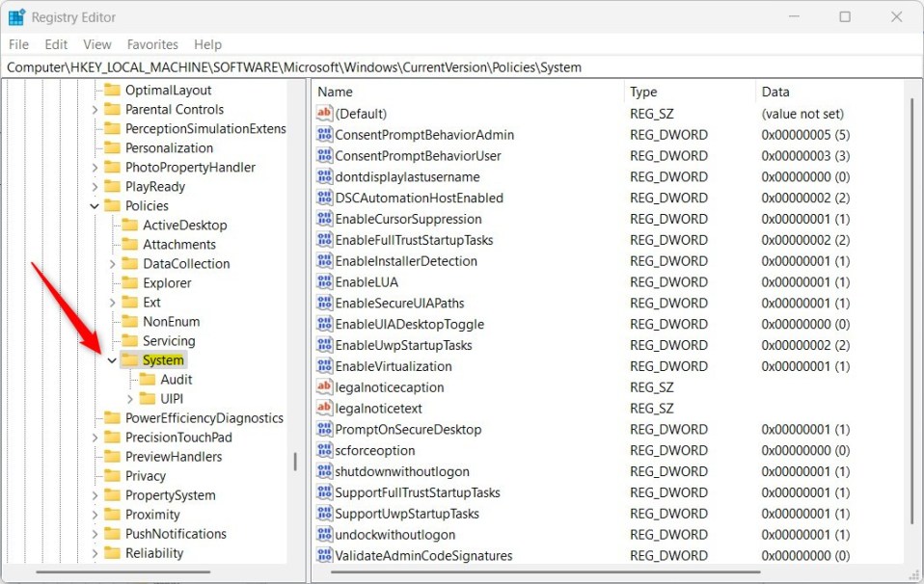Viewport: 924px width, 584px height.
Task: Click the tree pane horizontal scrollbar
Action: click(x=123, y=571)
